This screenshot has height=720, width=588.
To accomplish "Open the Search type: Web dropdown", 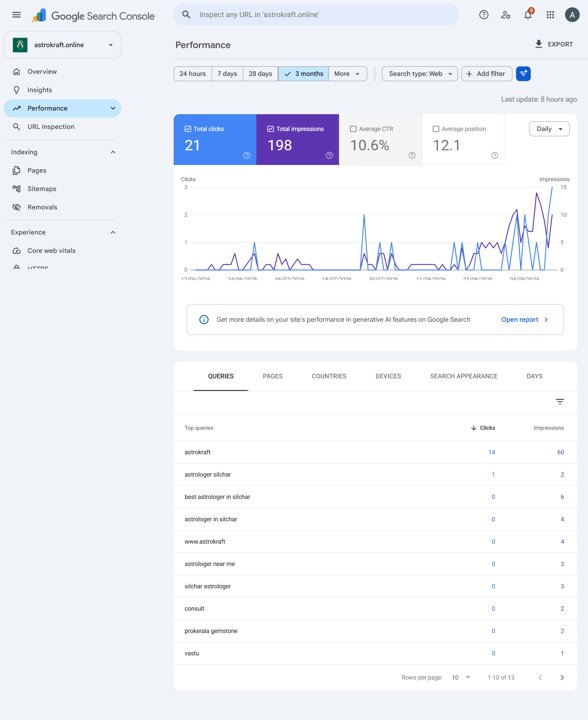I will coord(420,74).
